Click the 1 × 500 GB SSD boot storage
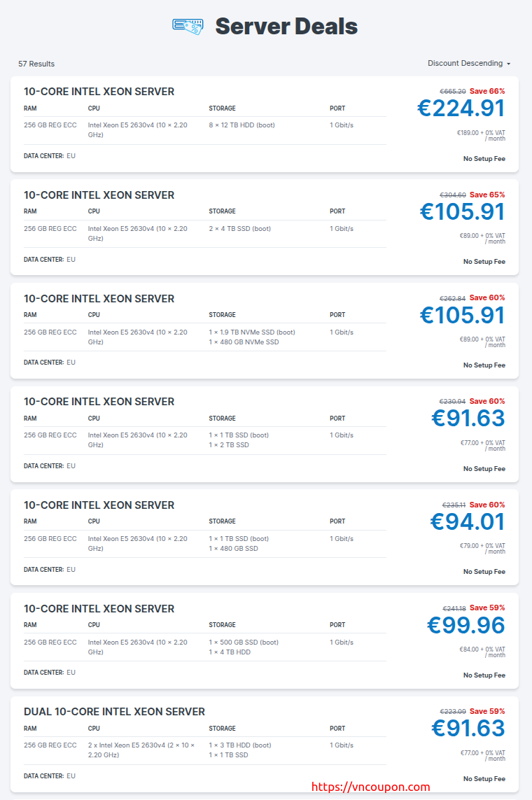This screenshot has height=800, width=532. pos(244,643)
